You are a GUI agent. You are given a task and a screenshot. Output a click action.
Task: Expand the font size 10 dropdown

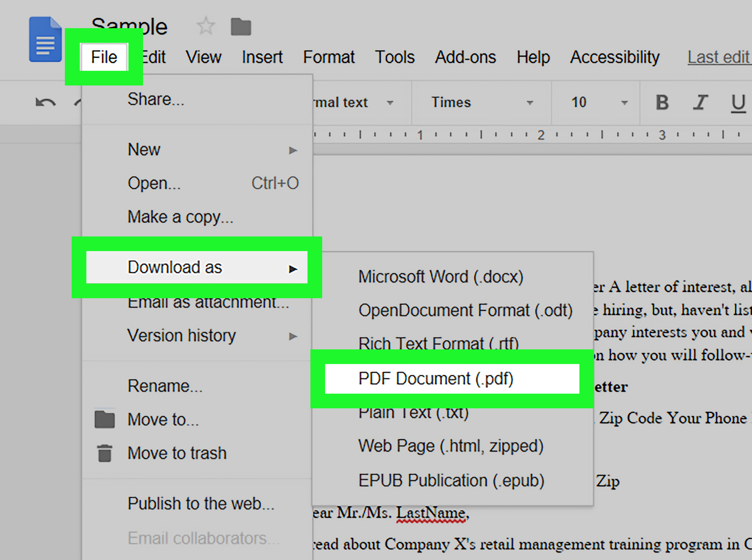click(625, 102)
